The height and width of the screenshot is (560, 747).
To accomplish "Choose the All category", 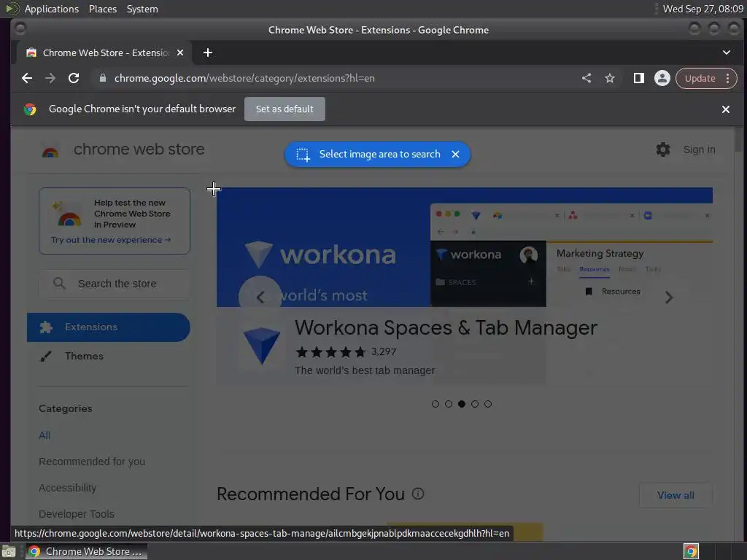I will 44,435.
